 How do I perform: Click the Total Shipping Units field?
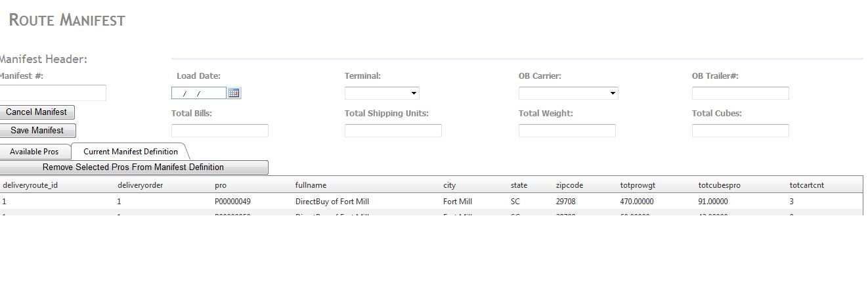coord(393,131)
